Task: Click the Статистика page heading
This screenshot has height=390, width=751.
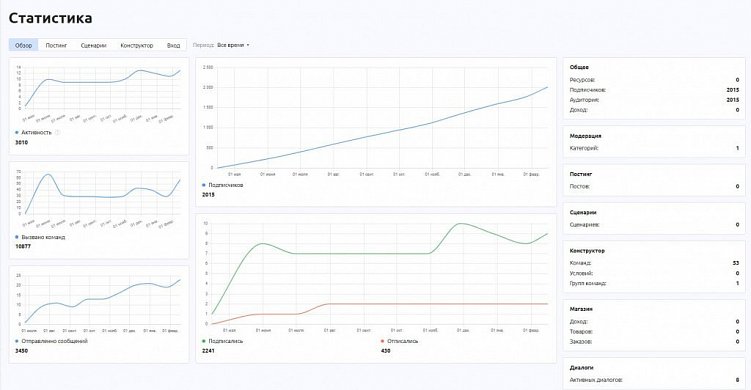Action: point(50,18)
